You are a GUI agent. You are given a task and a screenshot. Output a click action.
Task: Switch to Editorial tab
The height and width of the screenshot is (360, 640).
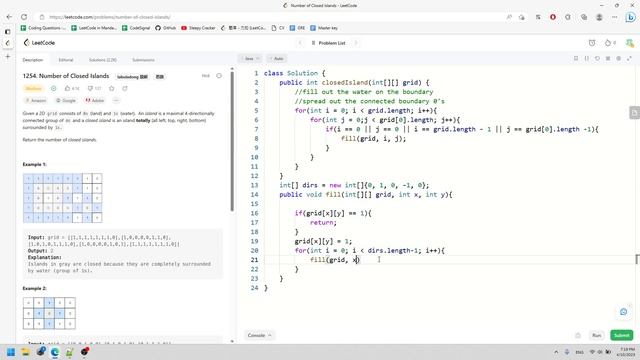tap(66, 60)
